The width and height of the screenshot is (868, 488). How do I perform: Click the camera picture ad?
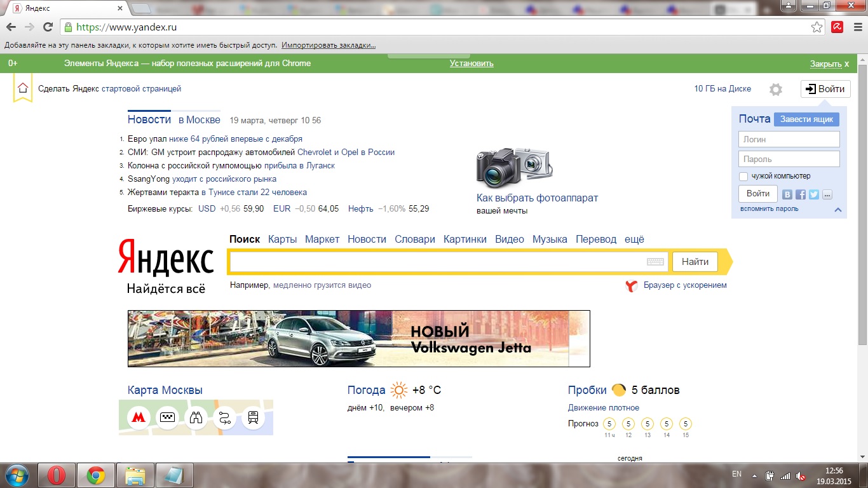(x=514, y=167)
